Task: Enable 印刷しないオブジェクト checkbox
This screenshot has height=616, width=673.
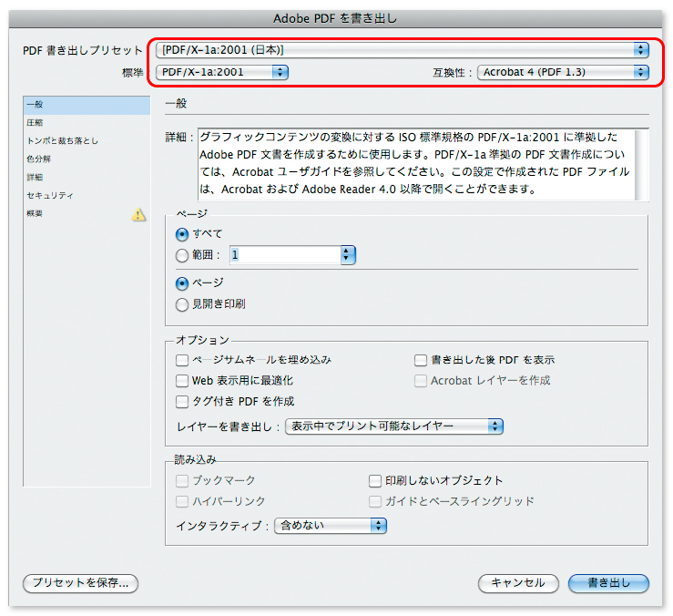Action: pyautogui.click(x=375, y=481)
